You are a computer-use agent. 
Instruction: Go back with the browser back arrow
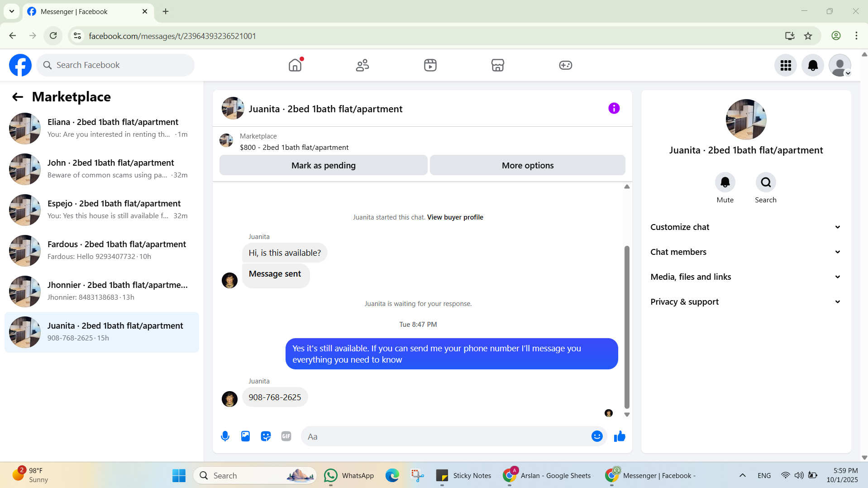13,36
